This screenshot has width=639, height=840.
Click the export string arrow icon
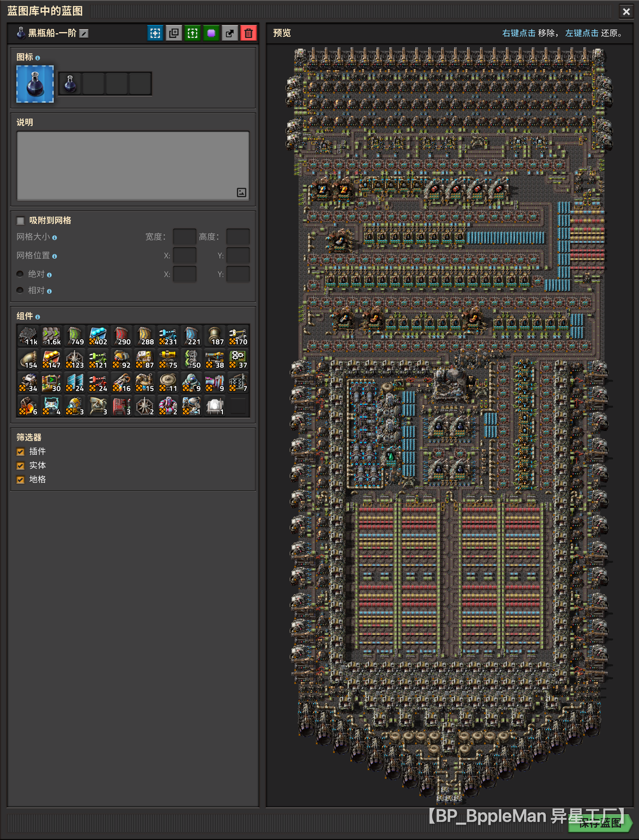pos(230,33)
